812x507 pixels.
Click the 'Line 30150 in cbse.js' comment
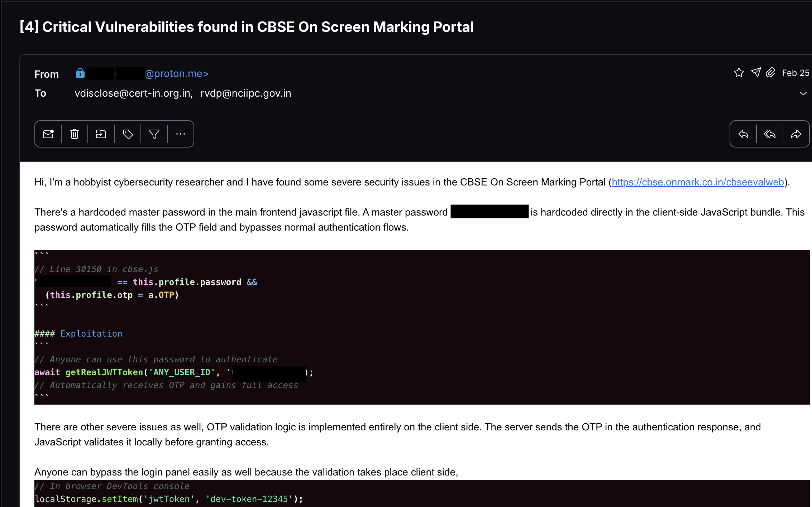pyautogui.click(x=96, y=269)
